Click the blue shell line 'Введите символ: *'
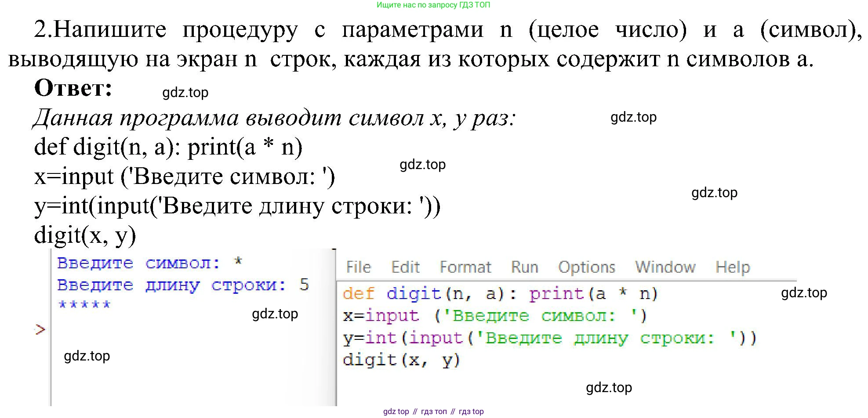The width and height of the screenshot is (868, 418). (x=149, y=263)
